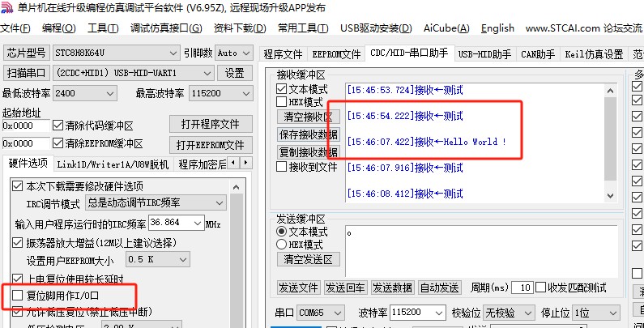Select the 硬件选项 tab
644x328 pixels.
(x=28, y=164)
